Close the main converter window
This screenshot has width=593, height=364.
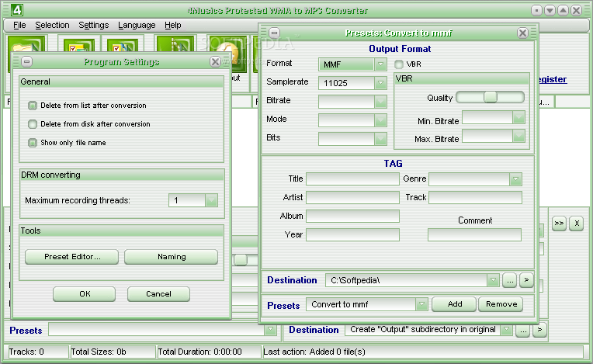tap(576, 11)
